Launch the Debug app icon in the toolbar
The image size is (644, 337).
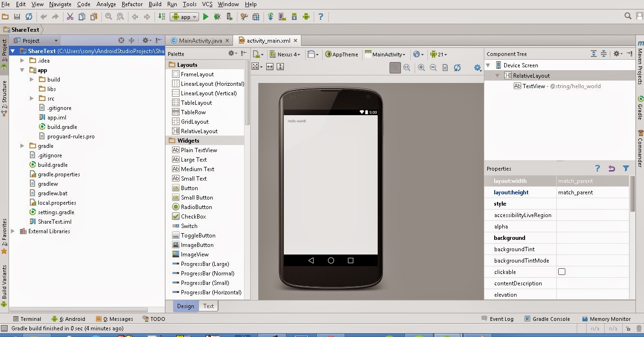pyautogui.click(x=217, y=16)
